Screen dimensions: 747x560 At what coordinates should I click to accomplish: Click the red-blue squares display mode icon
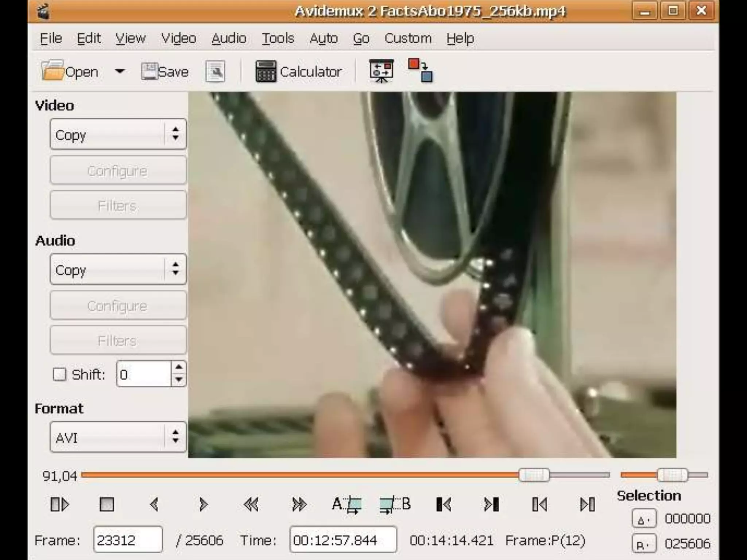tap(420, 70)
